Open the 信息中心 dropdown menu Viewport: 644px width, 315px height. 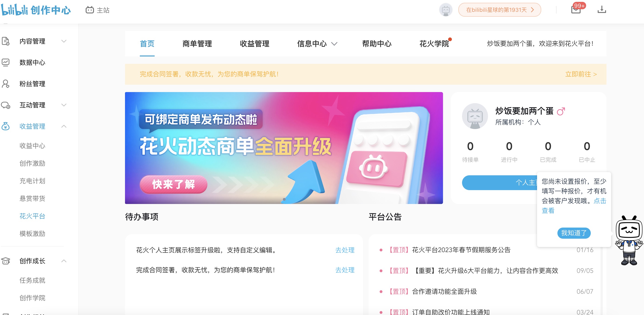[317, 44]
